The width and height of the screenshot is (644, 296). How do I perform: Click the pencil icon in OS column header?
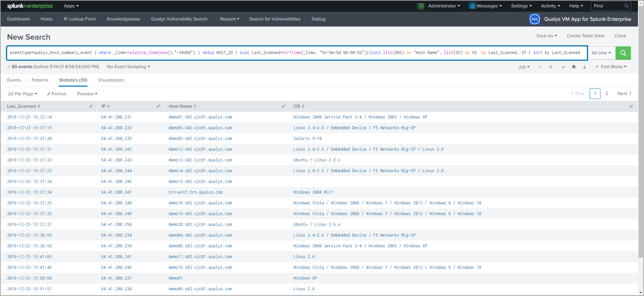631,106
